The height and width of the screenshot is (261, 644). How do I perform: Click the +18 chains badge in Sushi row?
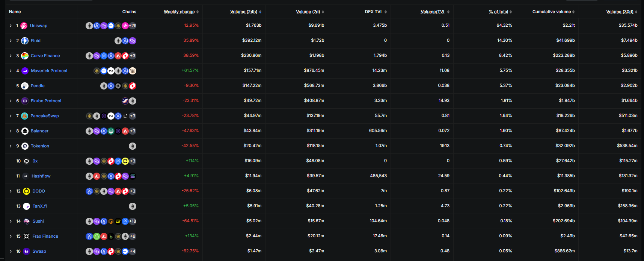click(133, 221)
